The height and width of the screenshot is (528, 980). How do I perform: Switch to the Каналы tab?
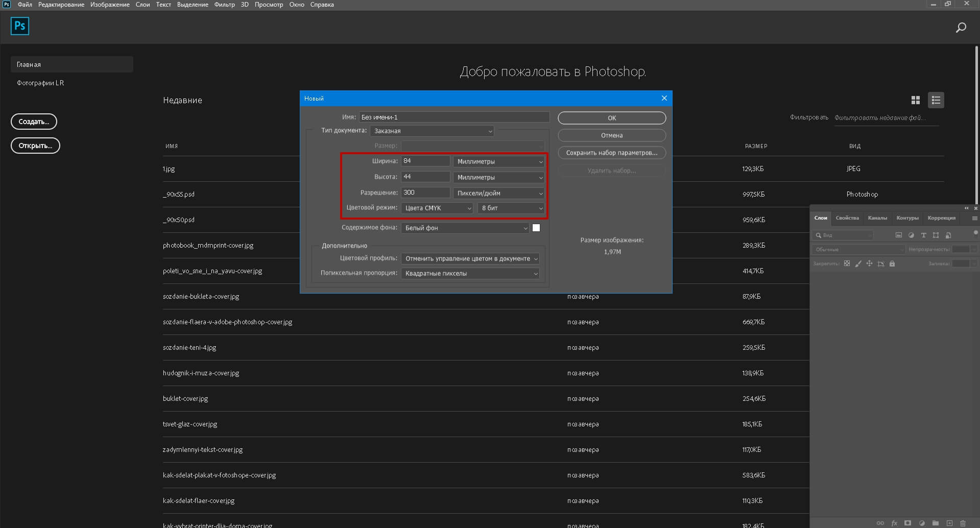pos(877,218)
